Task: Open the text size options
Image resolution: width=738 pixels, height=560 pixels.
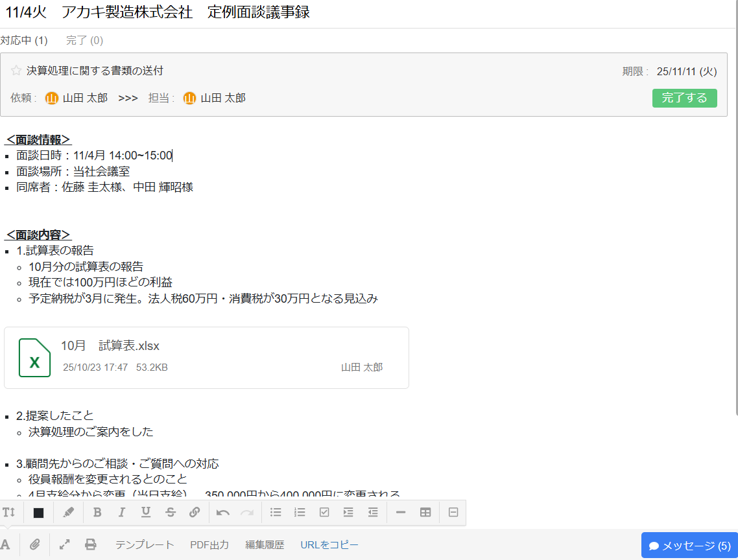Action: [x=8, y=512]
